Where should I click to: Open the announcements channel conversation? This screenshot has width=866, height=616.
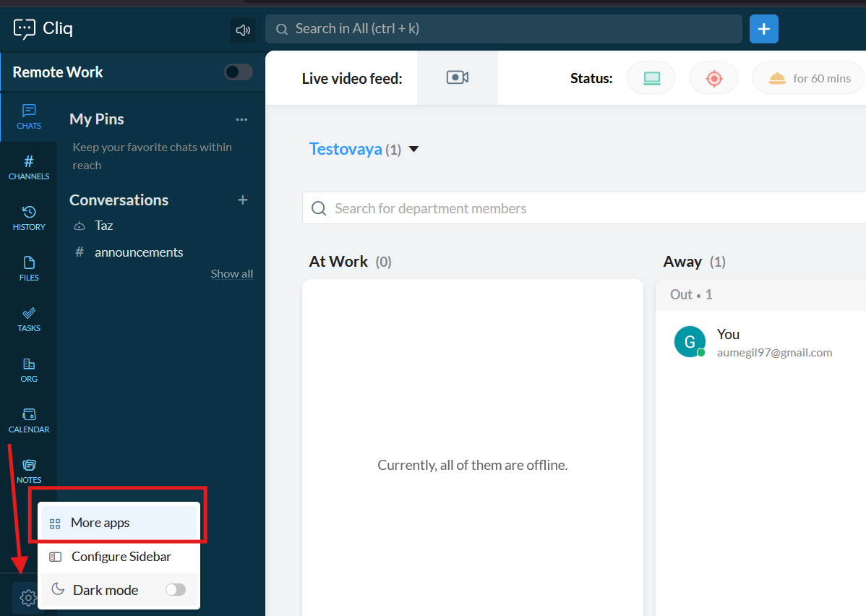click(x=139, y=252)
